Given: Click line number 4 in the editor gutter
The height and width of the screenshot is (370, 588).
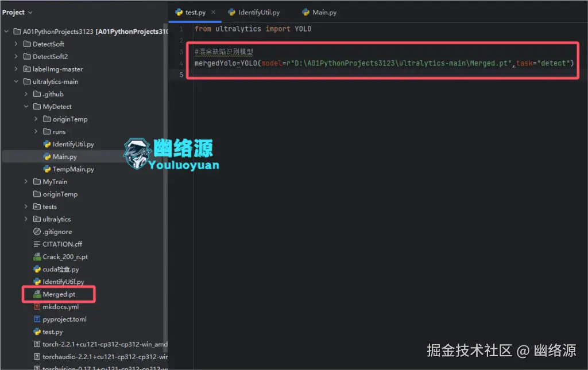Looking at the screenshot, I should [181, 63].
